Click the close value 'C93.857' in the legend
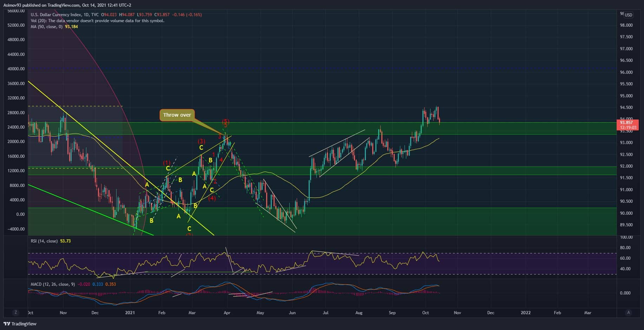The width and height of the screenshot is (644, 330). 162,15
